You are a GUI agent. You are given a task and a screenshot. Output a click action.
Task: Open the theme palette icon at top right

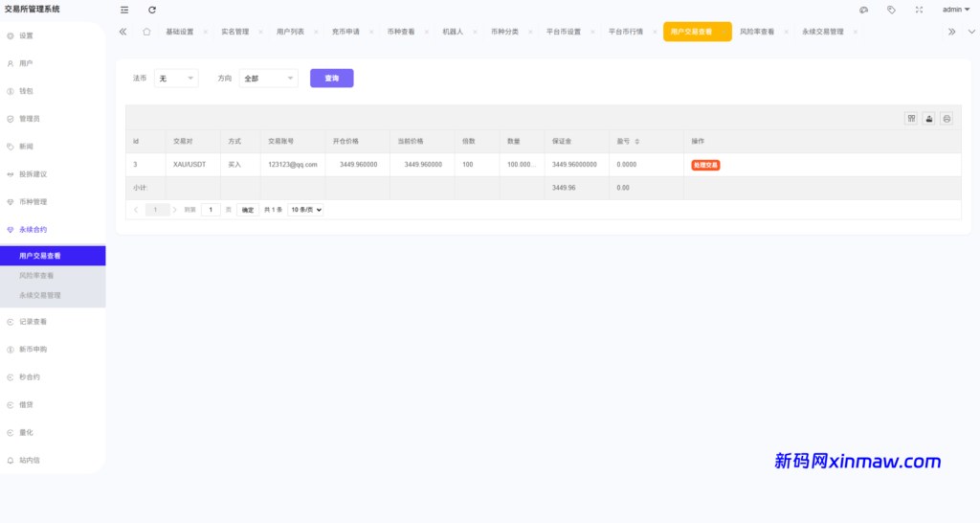pyautogui.click(x=864, y=10)
